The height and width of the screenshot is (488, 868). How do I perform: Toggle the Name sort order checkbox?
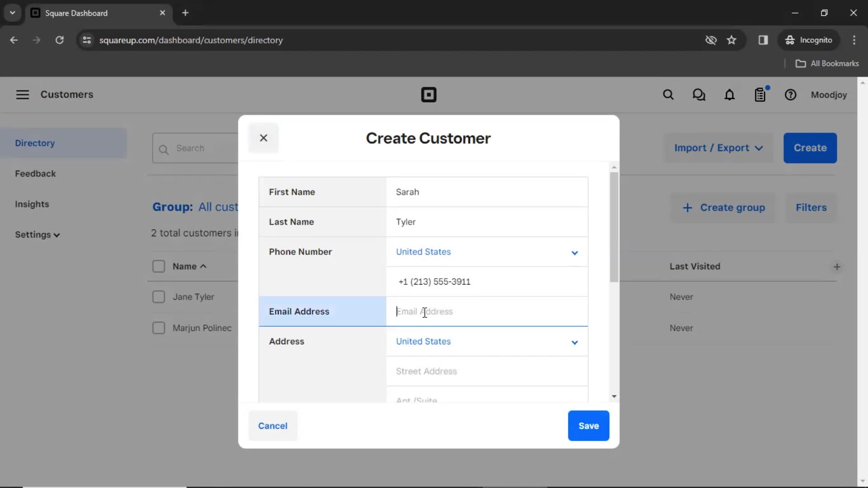(159, 266)
